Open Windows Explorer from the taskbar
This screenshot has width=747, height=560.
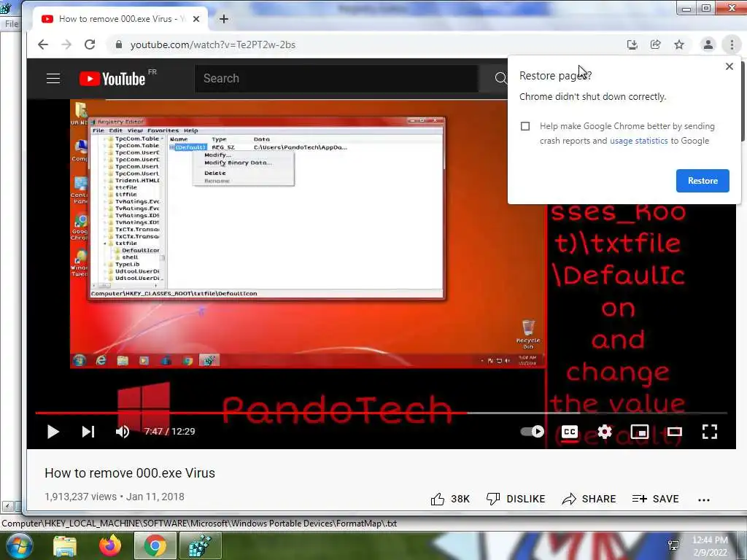click(x=65, y=545)
